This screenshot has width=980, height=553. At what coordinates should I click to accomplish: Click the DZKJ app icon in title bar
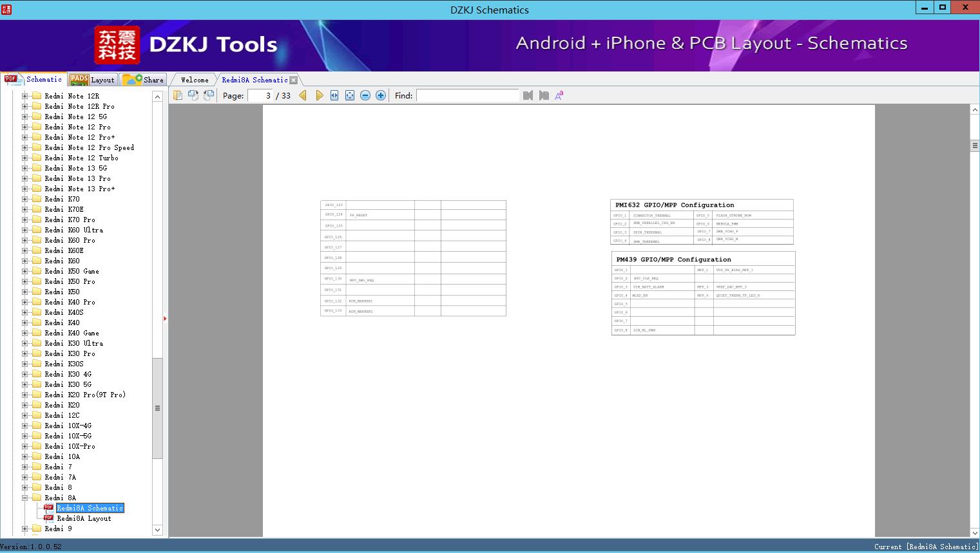pos(6,9)
